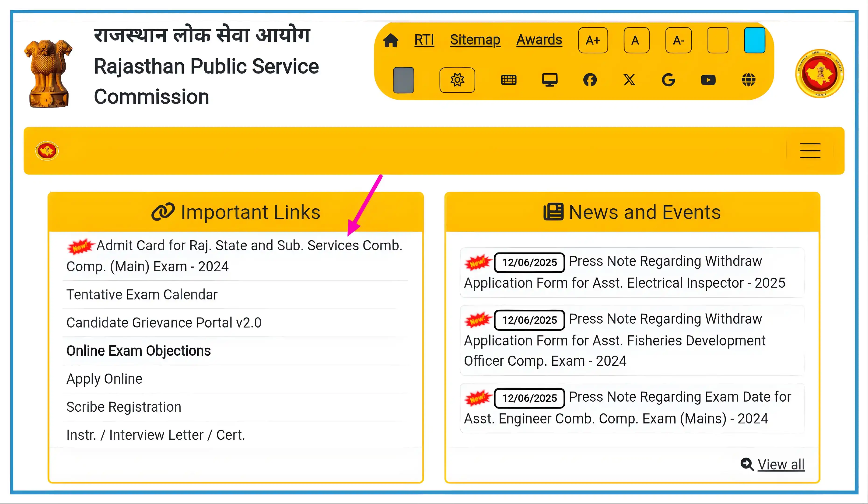This screenshot has width=868, height=504.
Task: Click the search icon beside View all
Action: [747, 464]
